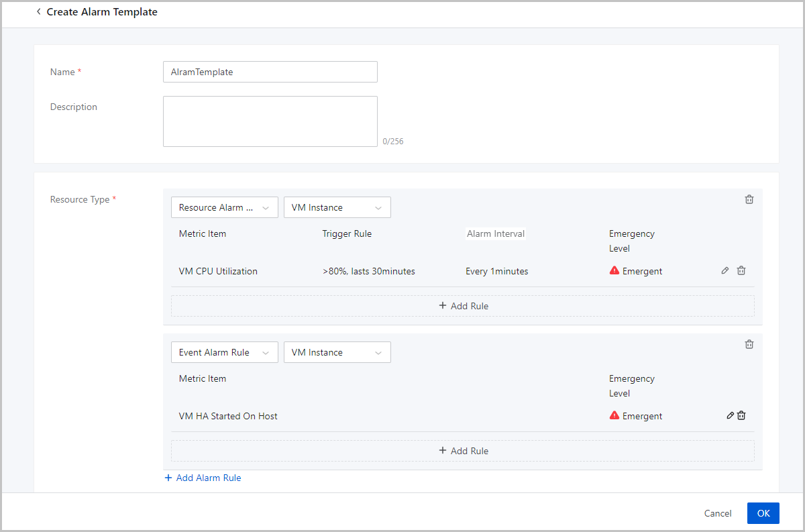
Task: Delete the Event Alarm Rule group
Action: [749, 344]
